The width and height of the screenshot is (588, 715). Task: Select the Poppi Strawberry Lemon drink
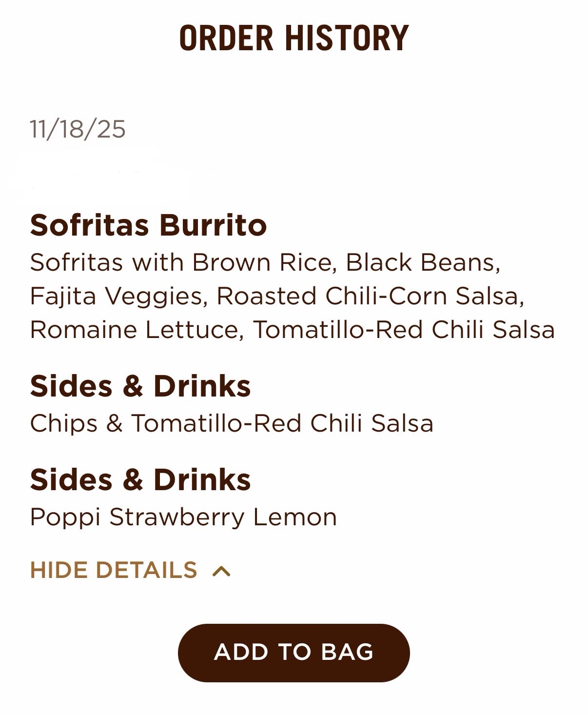(x=183, y=517)
